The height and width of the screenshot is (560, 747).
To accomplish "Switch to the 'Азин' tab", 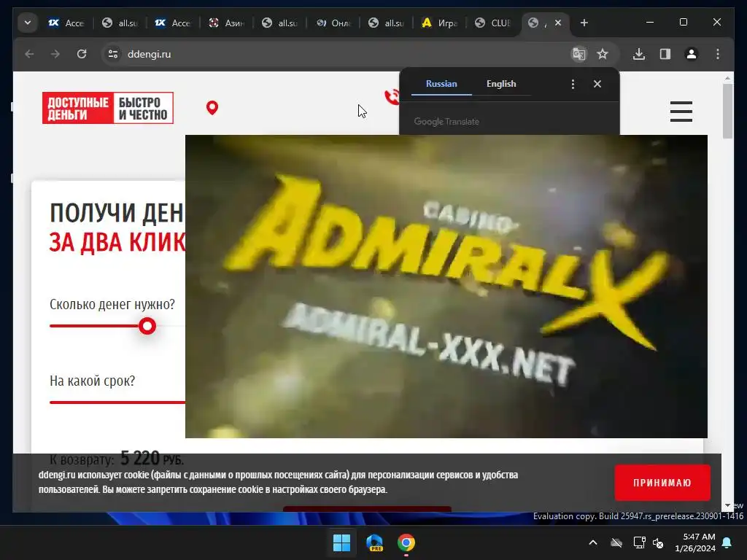I will [x=227, y=23].
